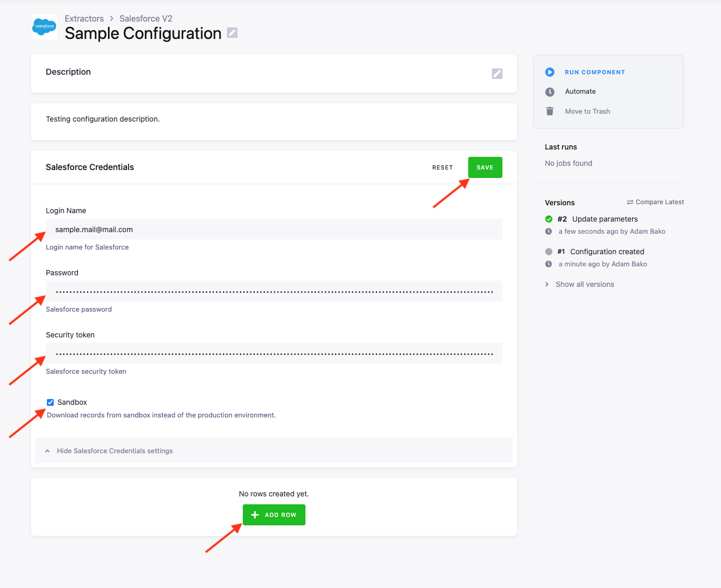This screenshot has height=588, width=721.
Task: Open Automate option
Action: tap(580, 92)
